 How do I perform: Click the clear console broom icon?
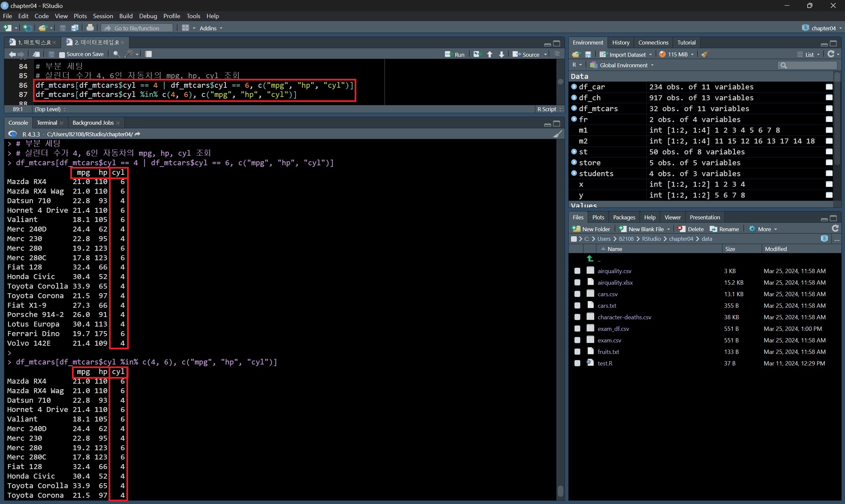[x=557, y=134]
